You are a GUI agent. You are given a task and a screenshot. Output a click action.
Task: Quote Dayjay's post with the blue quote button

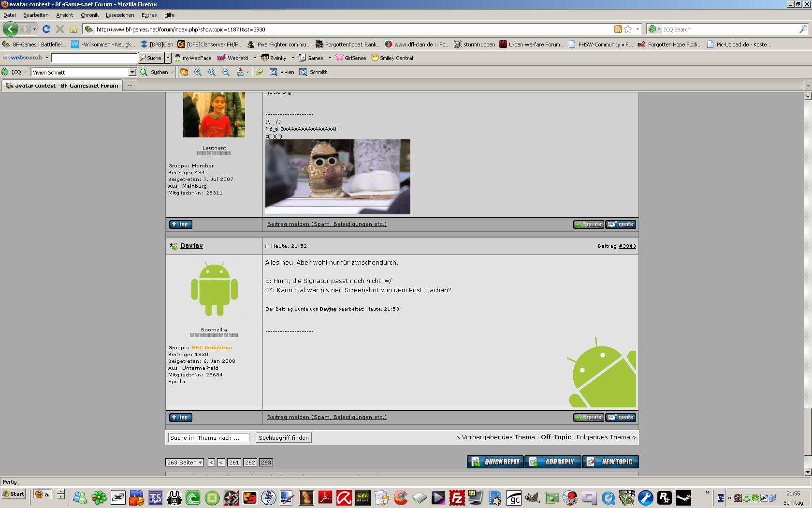pyautogui.click(x=621, y=418)
